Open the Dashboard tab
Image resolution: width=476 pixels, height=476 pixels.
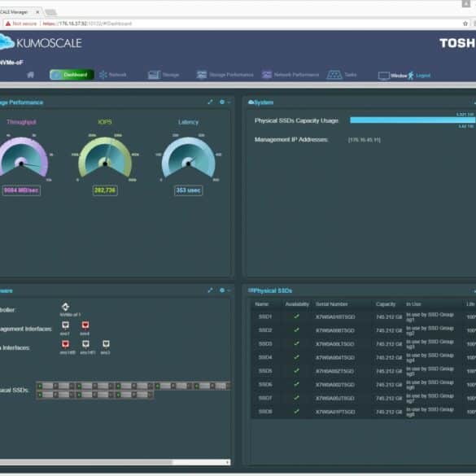pos(72,75)
